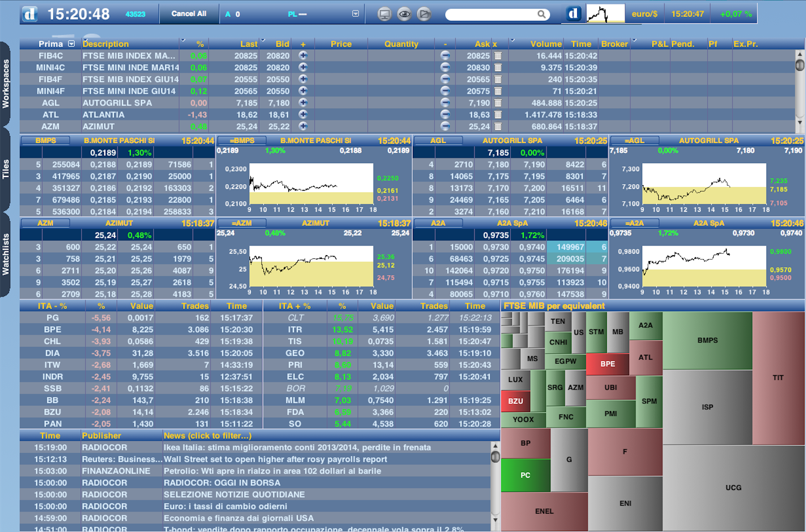Toggle the eye visibility icon in toolbar
Screen dimensions: 806x532
pyautogui.click(x=404, y=14)
